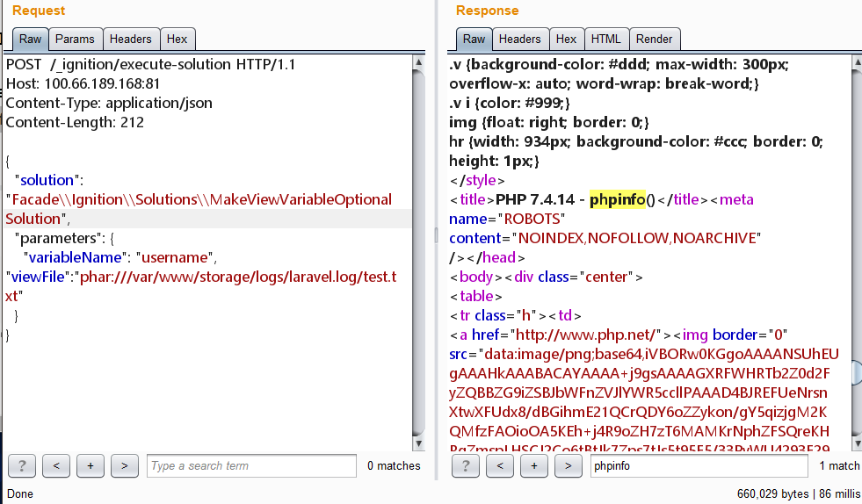Click the "username" value in request
Image resolution: width=862 pixels, height=504 pixels.
tap(176, 257)
